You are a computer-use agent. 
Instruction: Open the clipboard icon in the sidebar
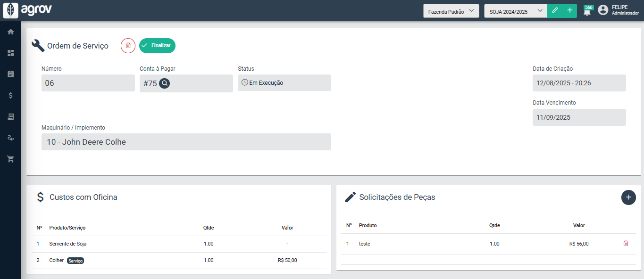[x=10, y=74]
